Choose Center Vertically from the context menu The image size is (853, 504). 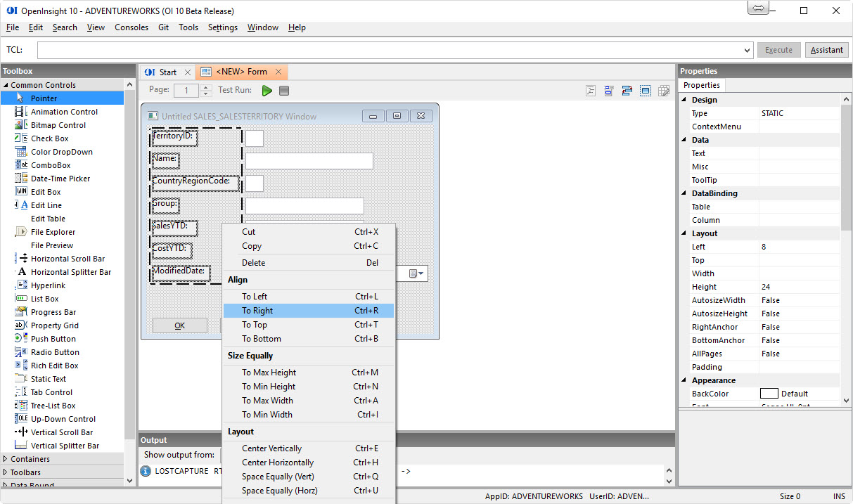309,448
